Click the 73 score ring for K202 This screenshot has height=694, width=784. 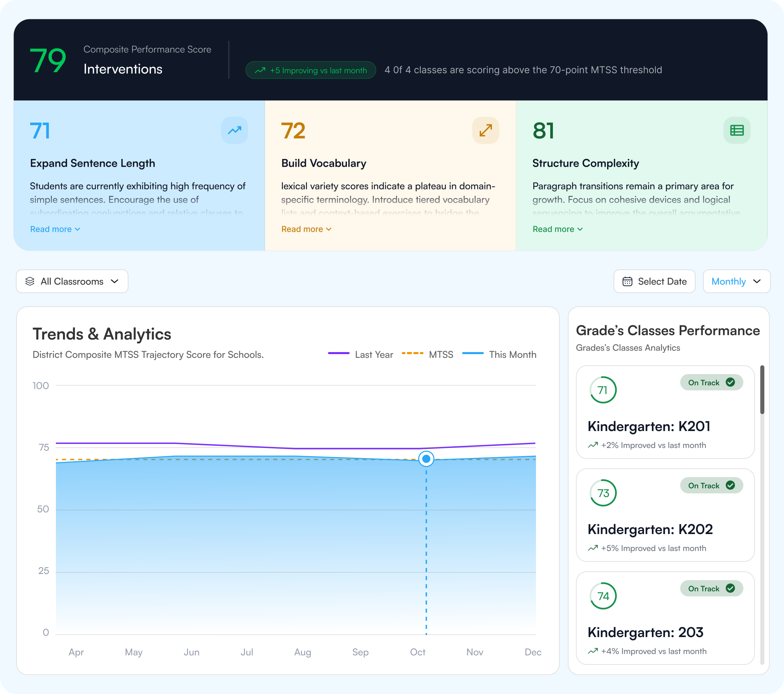click(603, 493)
